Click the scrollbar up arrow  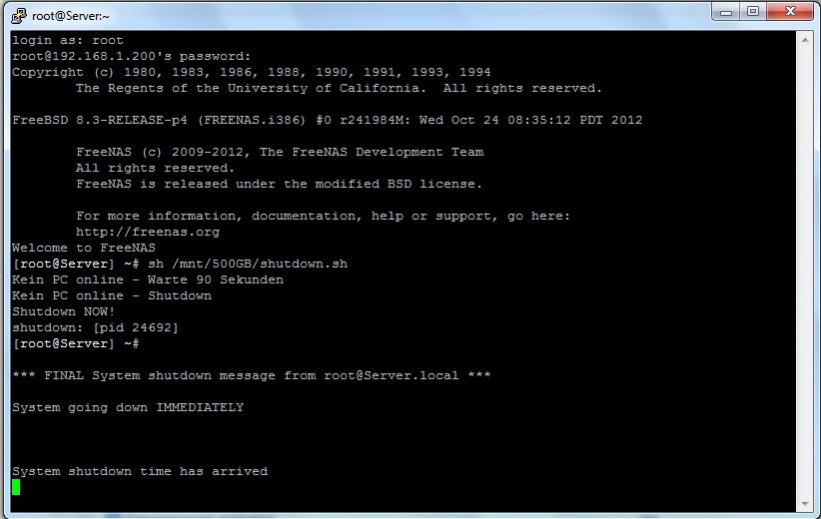(804, 40)
